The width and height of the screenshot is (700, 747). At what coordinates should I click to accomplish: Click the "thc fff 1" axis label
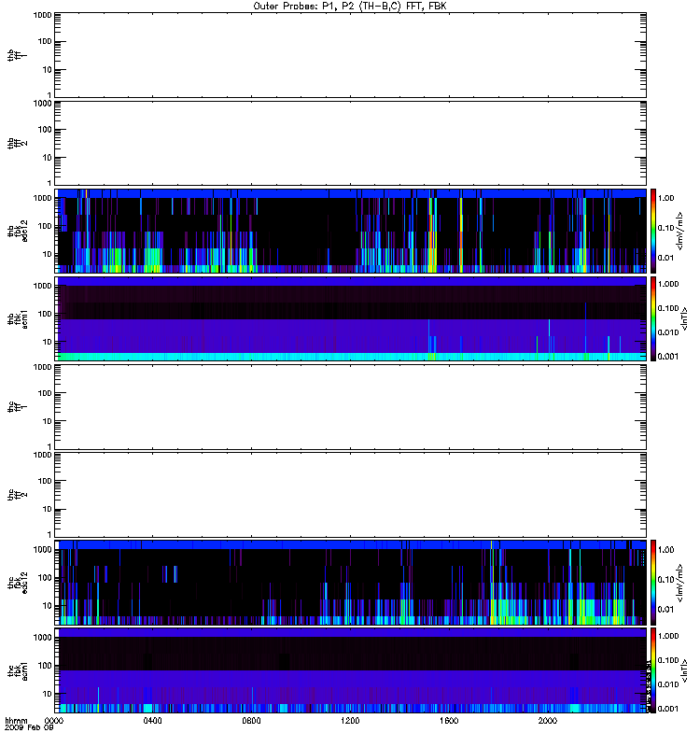click(x=17, y=407)
